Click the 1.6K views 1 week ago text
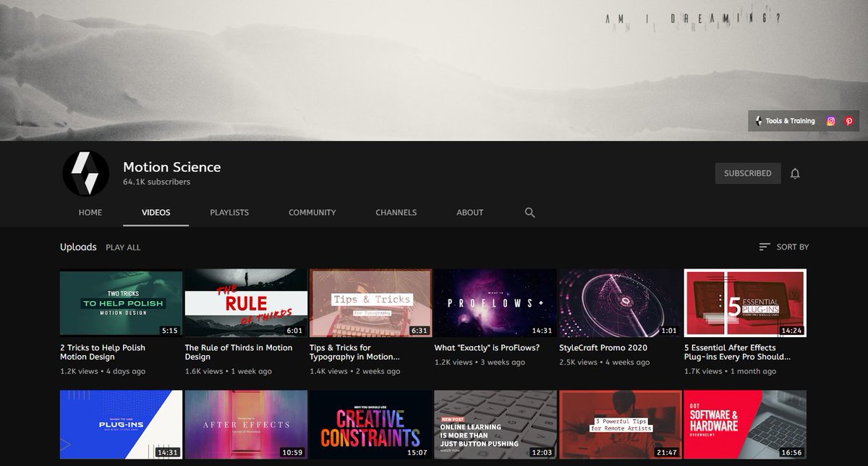The width and height of the screenshot is (868, 466). pyautogui.click(x=229, y=371)
